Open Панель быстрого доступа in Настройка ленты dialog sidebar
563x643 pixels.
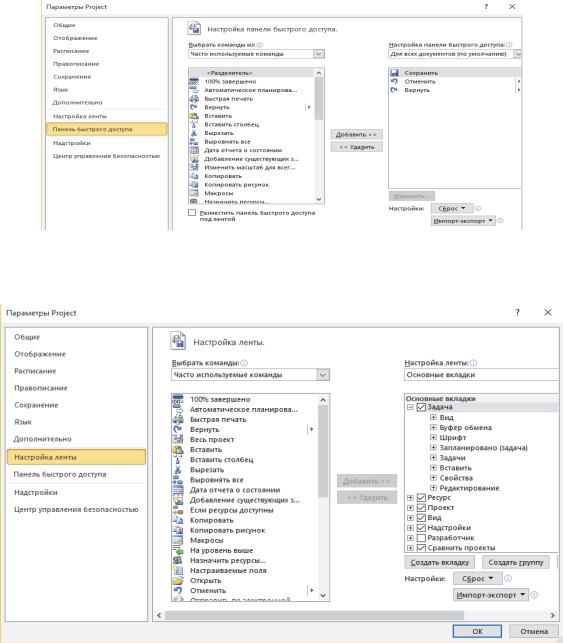pyautogui.click(x=60, y=474)
